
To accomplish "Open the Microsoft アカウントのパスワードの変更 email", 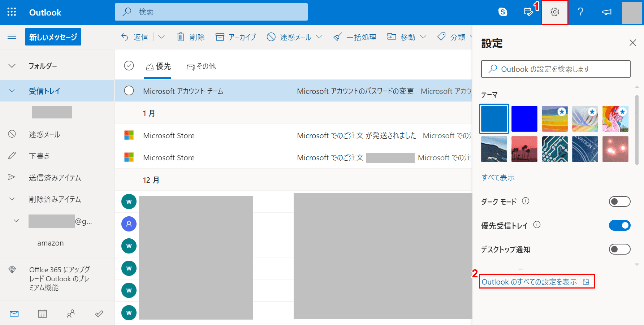I will (293, 91).
